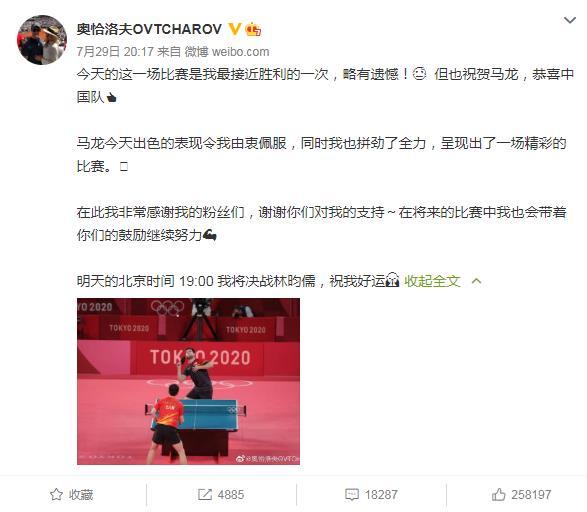
Task: Open the 7月29日 20:17 timestamp link
Action: (115, 52)
